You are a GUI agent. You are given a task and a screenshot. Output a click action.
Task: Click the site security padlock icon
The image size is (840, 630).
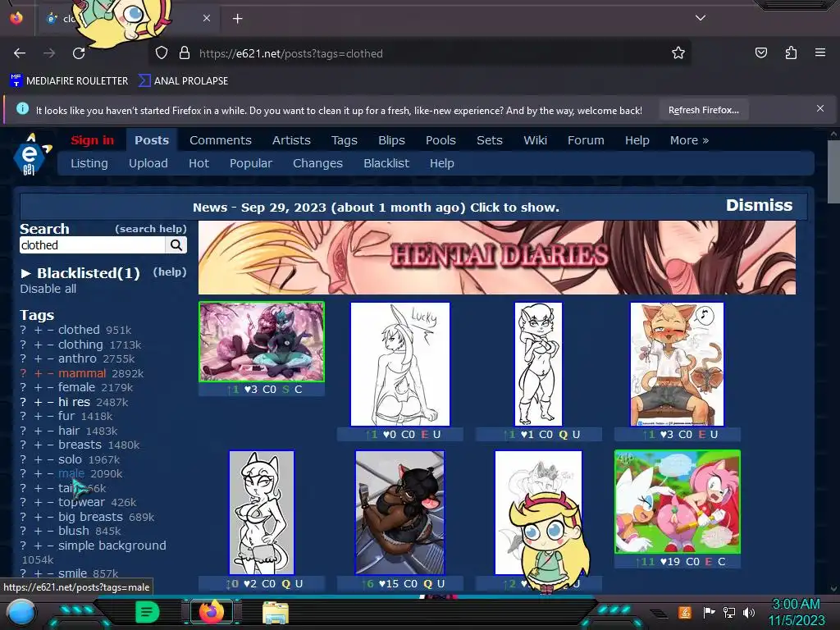pos(185,53)
